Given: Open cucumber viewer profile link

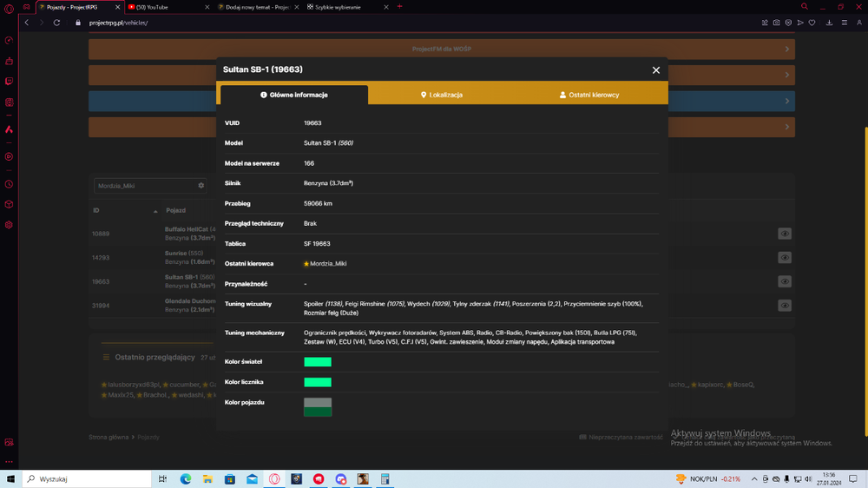Looking at the screenshot, I should pyautogui.click(x=184, y=385).
